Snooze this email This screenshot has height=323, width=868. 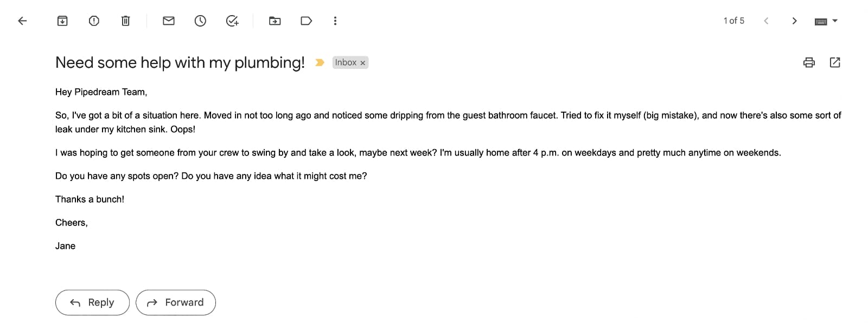[200, 21]
